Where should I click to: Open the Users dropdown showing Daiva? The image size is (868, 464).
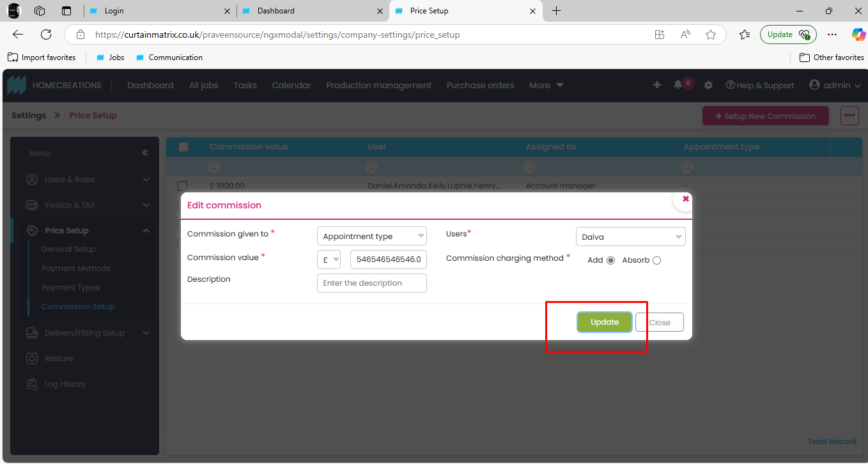pyautogui.click(x=630, y=237)
